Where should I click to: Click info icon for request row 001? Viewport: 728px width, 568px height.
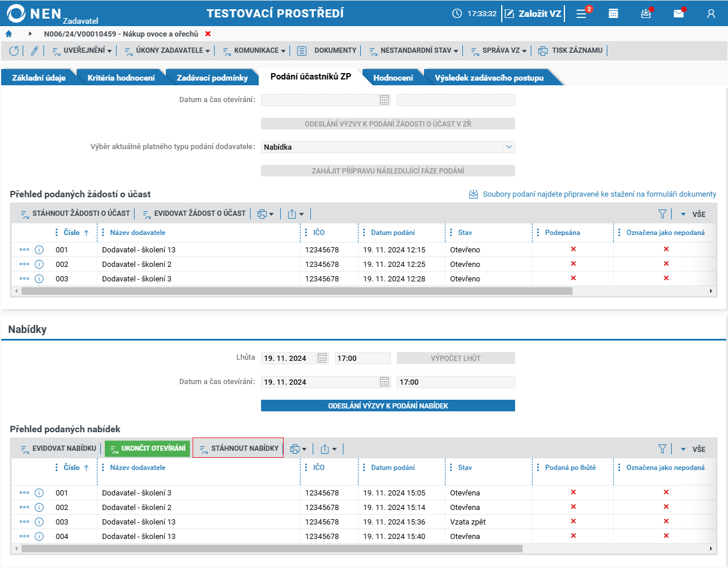[39, 249]
